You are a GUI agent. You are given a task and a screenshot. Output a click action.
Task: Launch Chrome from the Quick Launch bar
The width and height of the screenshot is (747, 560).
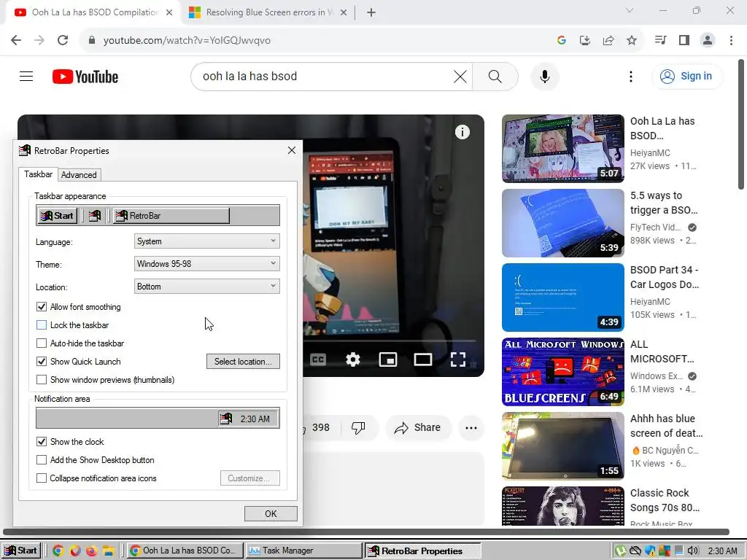(58, 551)
